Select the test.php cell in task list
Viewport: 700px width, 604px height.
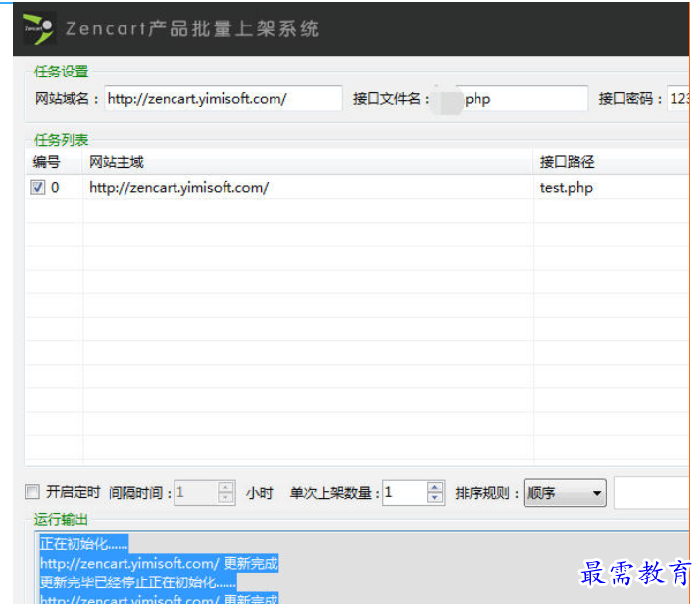[567, 187]
